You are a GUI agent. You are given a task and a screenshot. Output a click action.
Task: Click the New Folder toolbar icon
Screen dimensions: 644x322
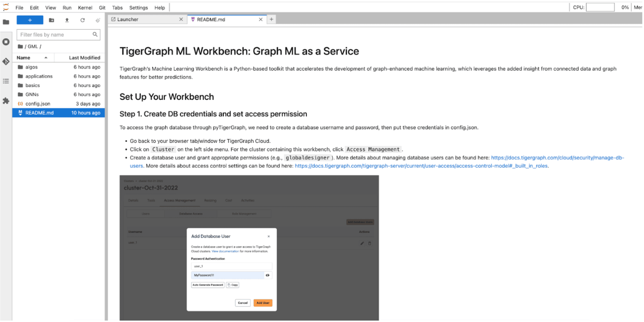click(x=52, y=20)
